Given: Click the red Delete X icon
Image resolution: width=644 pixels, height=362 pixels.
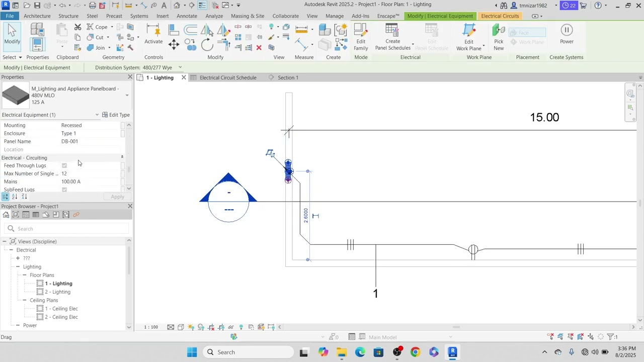Looking at the screenshot, I should (x=259, y=48).
